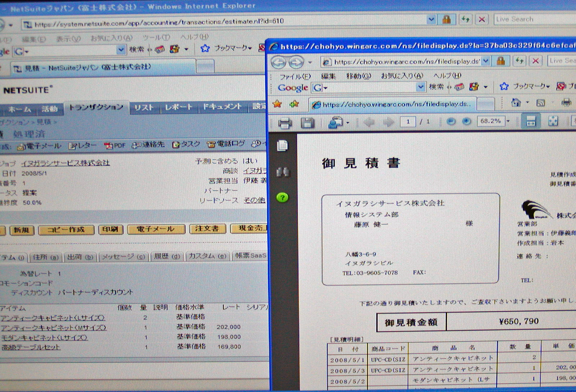Viewport: 576px width, 392px height.
Task: Open ブックマーク dropdown in front browser toolbar
Action: [x=548, y=87]
